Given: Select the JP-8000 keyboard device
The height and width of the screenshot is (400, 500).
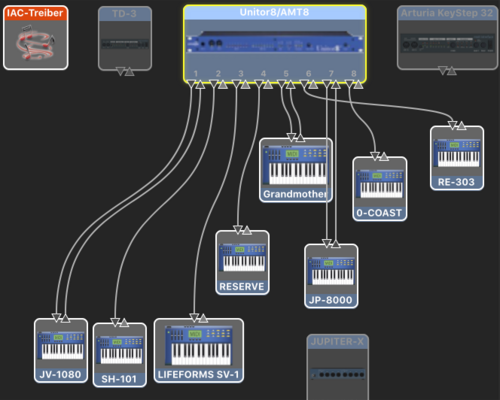Looking at the screenshot, I should (331, 276).
